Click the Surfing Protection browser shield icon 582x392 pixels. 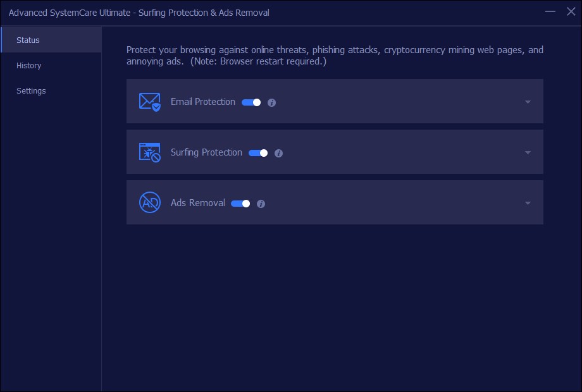click(x=149, y=152)
